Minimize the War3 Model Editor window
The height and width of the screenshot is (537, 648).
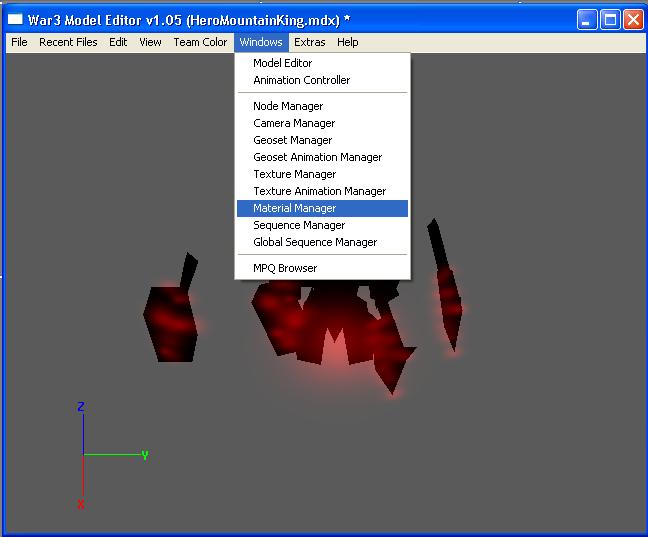point(587,20)
